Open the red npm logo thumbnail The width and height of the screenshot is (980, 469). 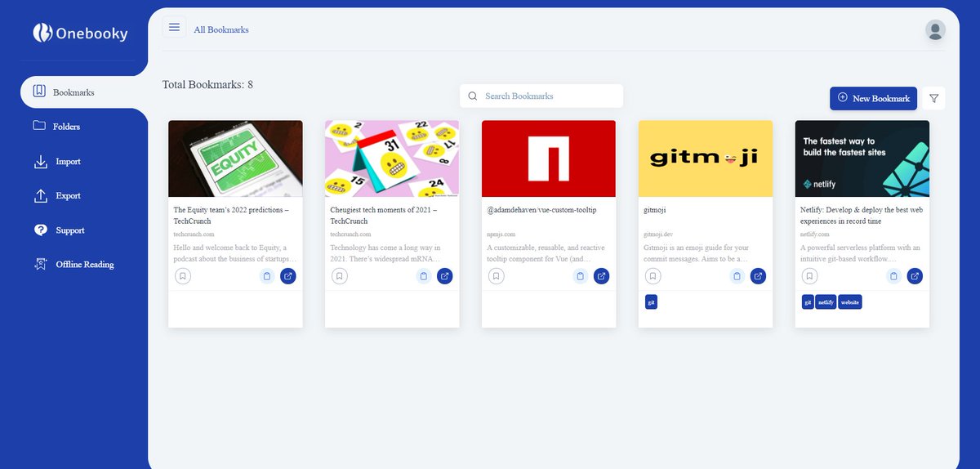[x=549, y=159]
